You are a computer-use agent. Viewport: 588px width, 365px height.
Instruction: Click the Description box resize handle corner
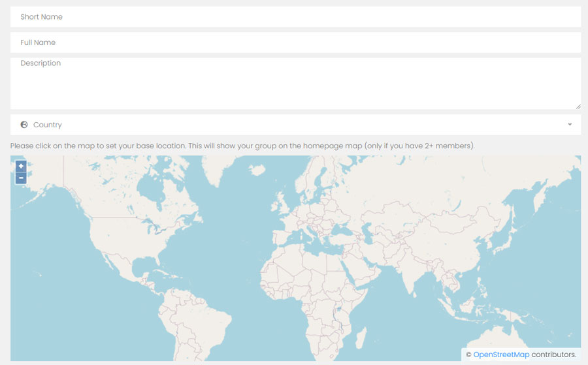pos(578,107)
